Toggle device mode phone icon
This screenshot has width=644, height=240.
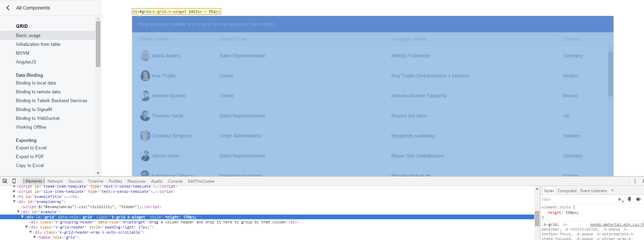pos(14,181)
